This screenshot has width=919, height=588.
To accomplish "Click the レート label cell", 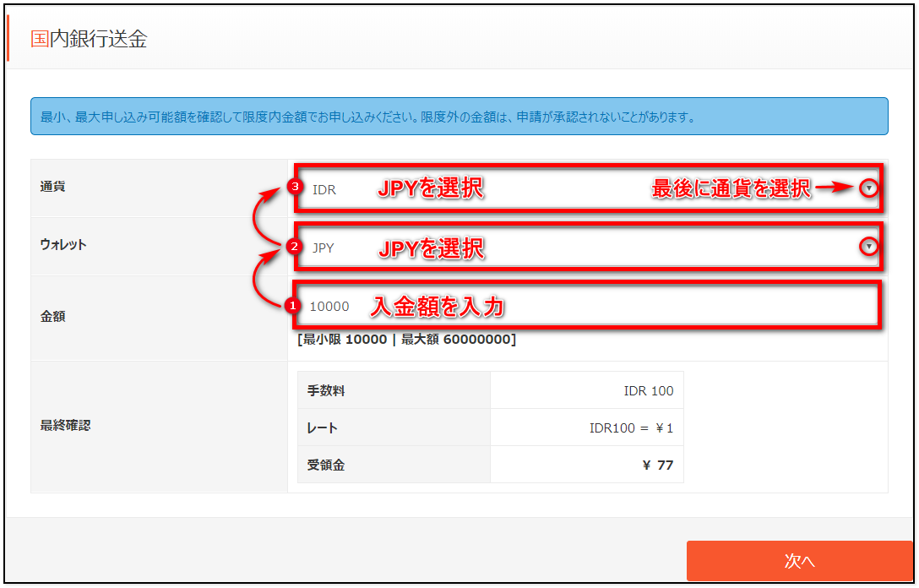I will click(394, 428).
